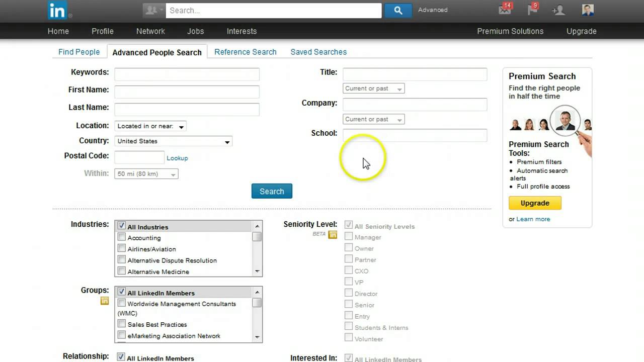Viewport: 644px width, 362px height.
Task: Open the profile photo account menu
Action: pos(588,10)
